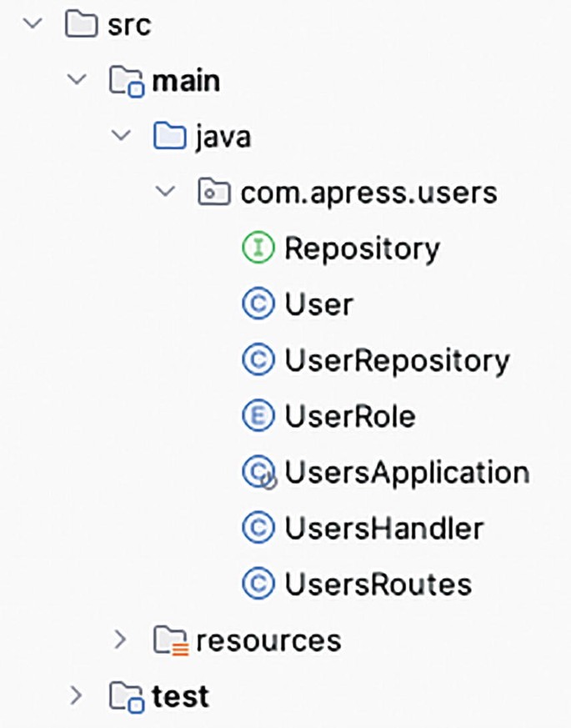Click the run class icon beside UsersApplication
Screen dimensions: 571x728
(260, 472)
